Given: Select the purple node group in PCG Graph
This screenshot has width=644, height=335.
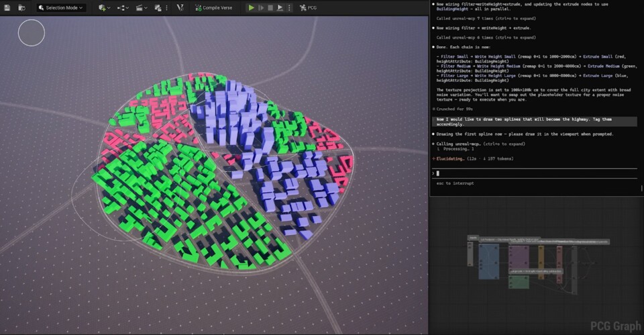Looking at the screenshot, I should click(519, 257).
